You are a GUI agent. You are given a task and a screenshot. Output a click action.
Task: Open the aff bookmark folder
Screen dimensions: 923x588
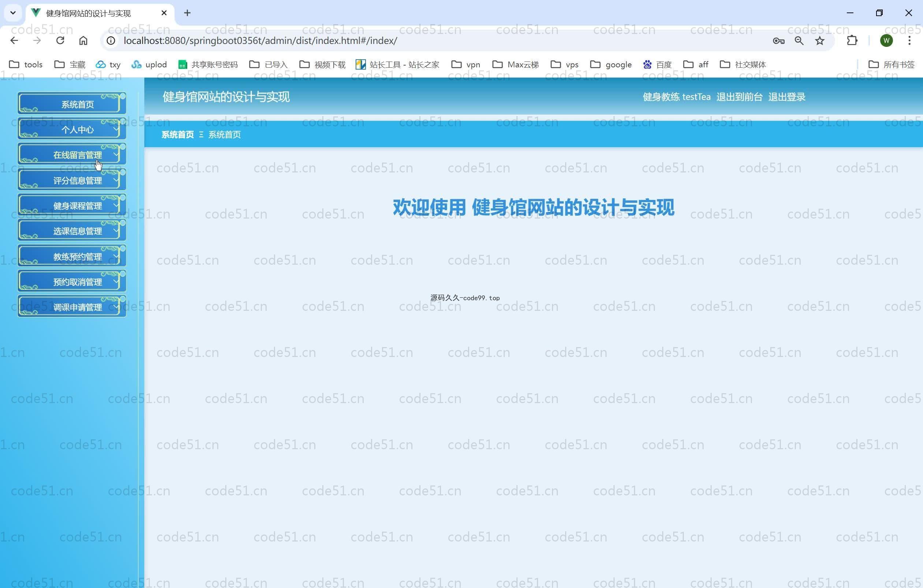coord(696,64)
